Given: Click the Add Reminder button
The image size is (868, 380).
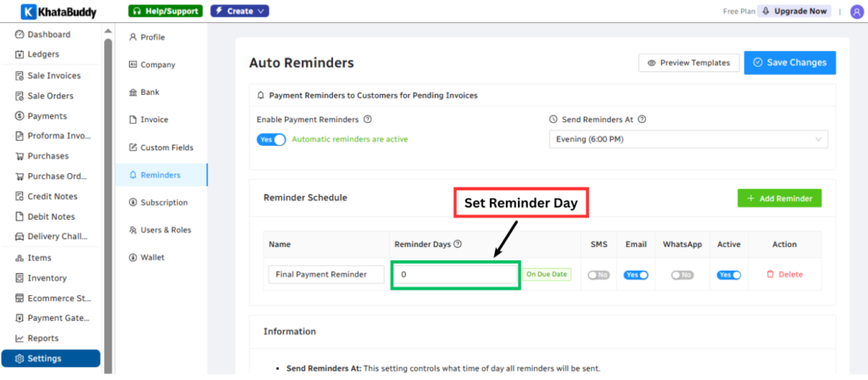Looking at the screenshot, I should pyautogui.click(x=779, y=198).
